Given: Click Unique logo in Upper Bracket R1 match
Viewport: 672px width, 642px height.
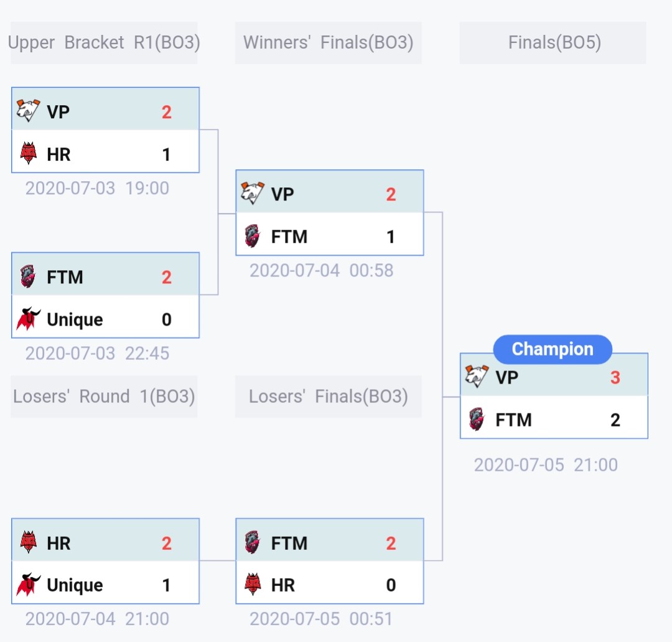Looking at the screenshot, I should pyautogui.click(x=28, y=319).
